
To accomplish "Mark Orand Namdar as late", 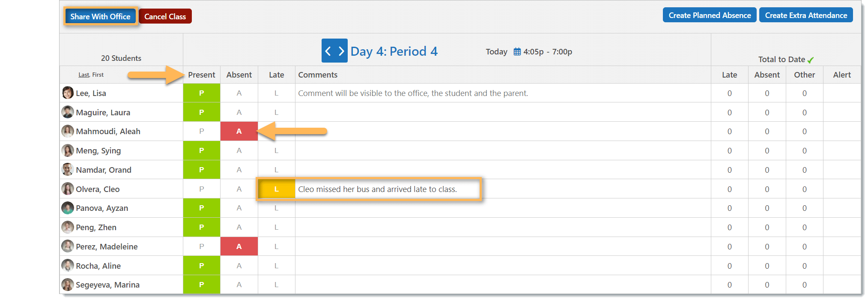I will (x=276, y=170).
